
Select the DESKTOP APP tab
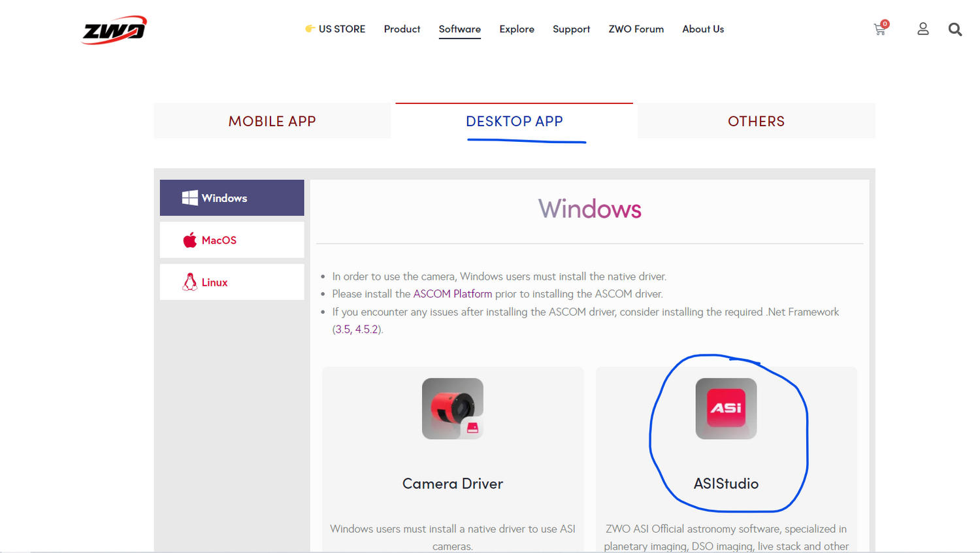(514, 121)
